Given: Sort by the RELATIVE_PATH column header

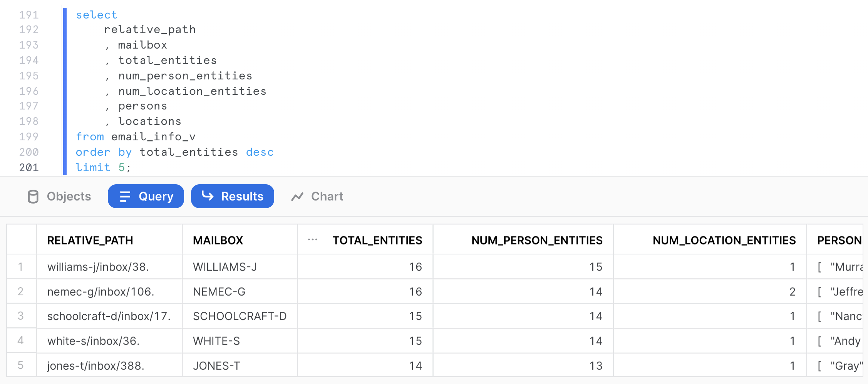Looking at the screenshot, I should [x=90, y=240].
